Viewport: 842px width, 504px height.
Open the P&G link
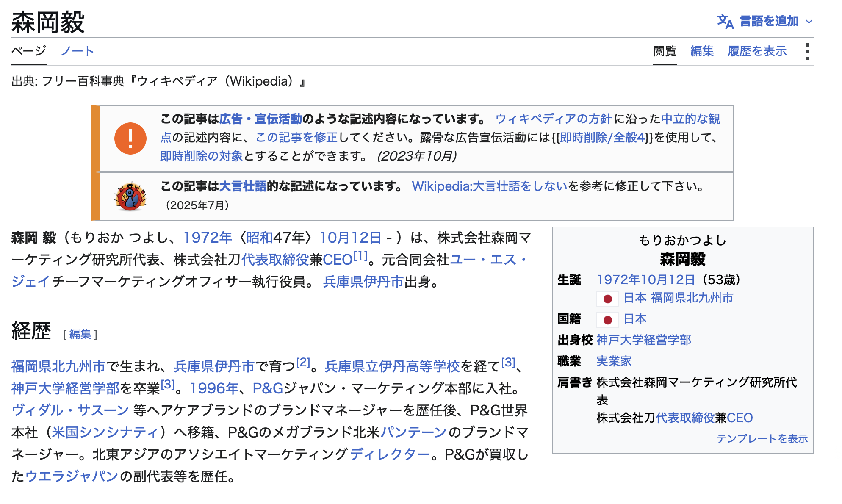coord(268,388)
